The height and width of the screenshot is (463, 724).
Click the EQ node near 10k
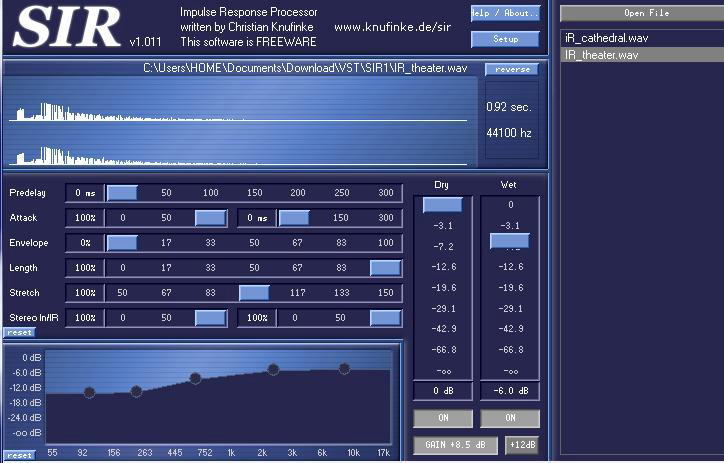(x=344, y=368)
